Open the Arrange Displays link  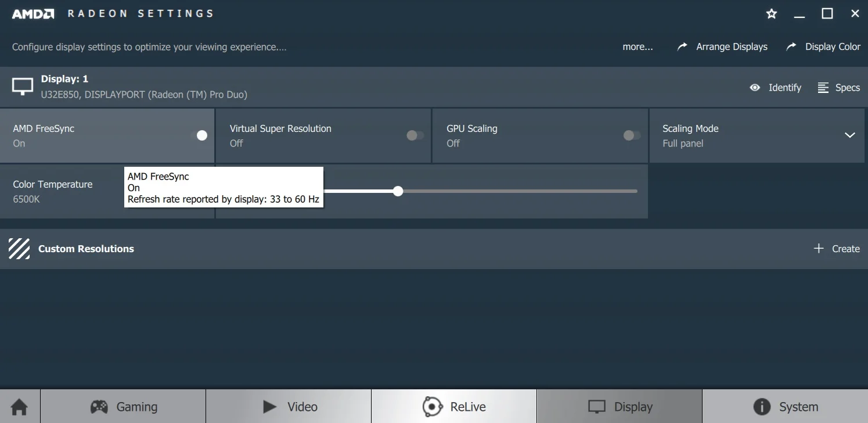(x=732, y=47)
